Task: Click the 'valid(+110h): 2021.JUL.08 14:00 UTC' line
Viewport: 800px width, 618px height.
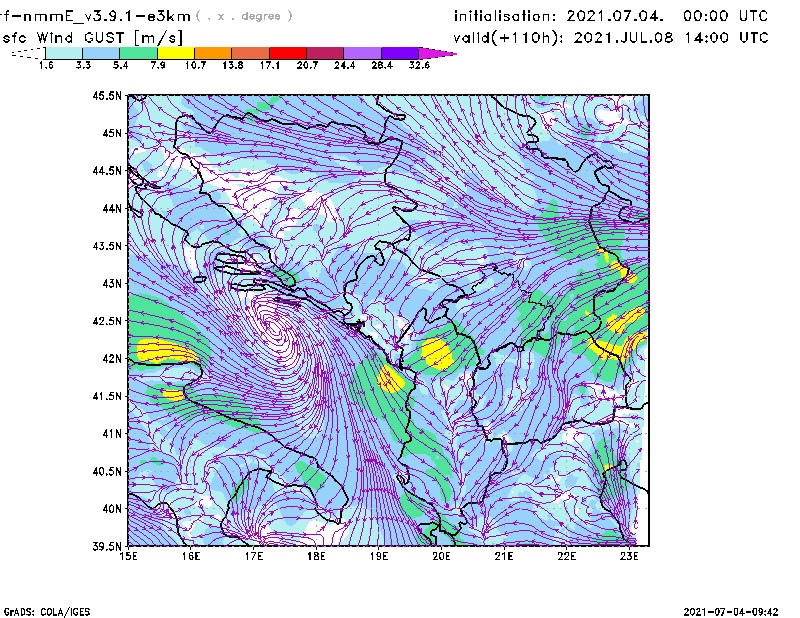Action: tap(611, 38)
